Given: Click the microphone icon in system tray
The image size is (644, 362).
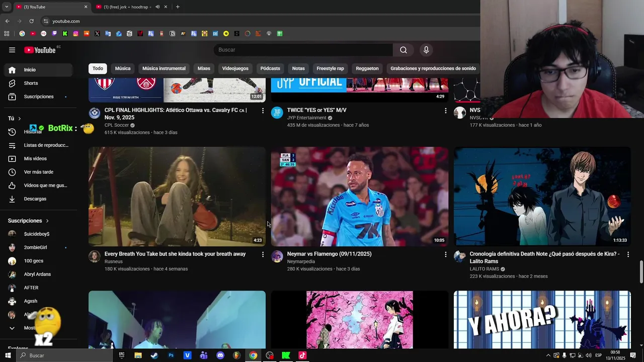Looking at the screenshot, I should pyautogui.click(x=564, y=355).
